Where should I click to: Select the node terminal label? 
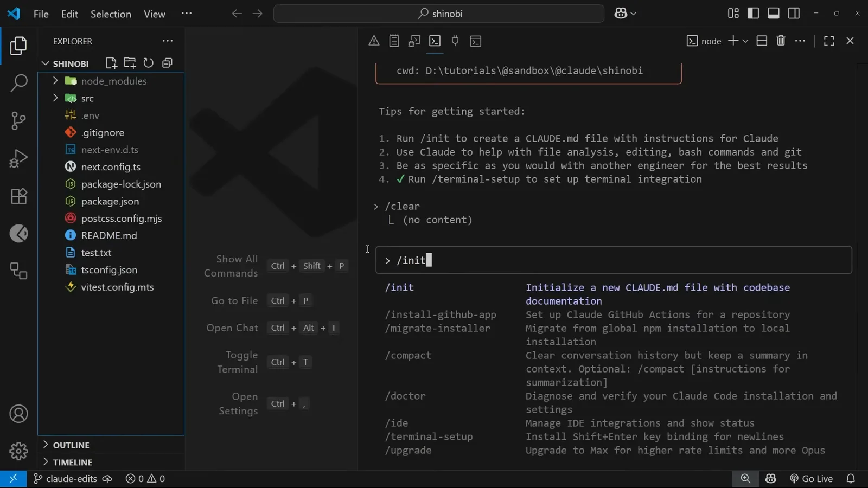pos(704,41)
